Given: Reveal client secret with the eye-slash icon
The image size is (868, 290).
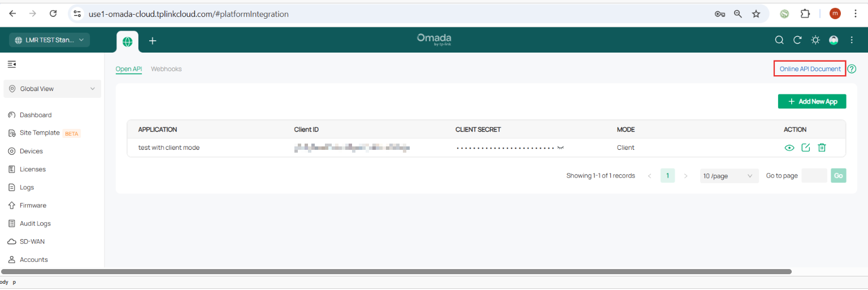Looking at the screenshot, I should pos(561,148).
